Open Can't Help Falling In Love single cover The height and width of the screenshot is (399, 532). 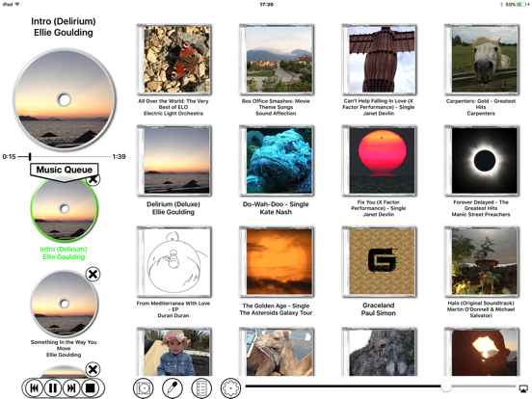(380, 60)
